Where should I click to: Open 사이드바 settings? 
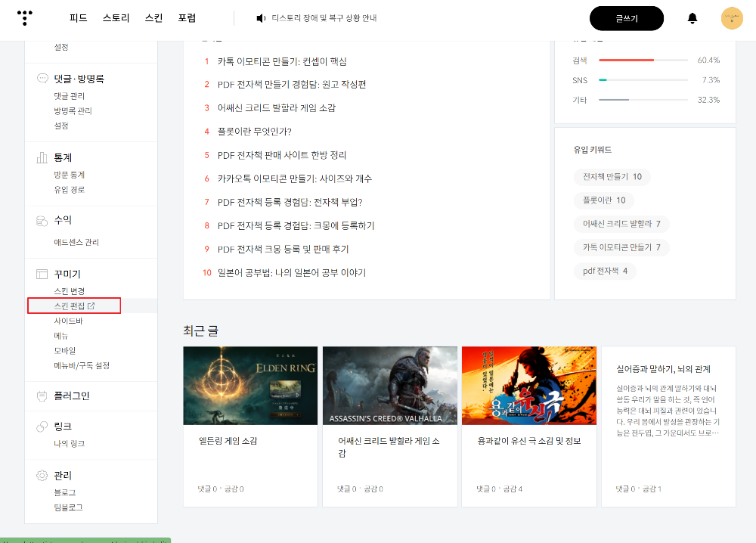tap(68, 321)
